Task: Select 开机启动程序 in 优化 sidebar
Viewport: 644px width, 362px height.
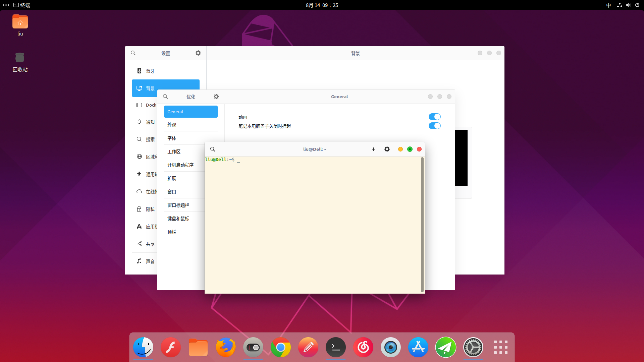Action: pos(184,165)
